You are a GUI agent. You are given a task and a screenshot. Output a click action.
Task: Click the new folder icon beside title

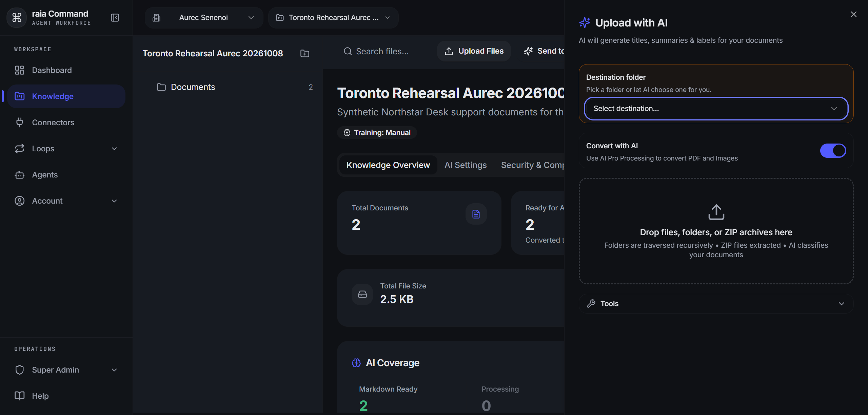[x=305, y=53]
